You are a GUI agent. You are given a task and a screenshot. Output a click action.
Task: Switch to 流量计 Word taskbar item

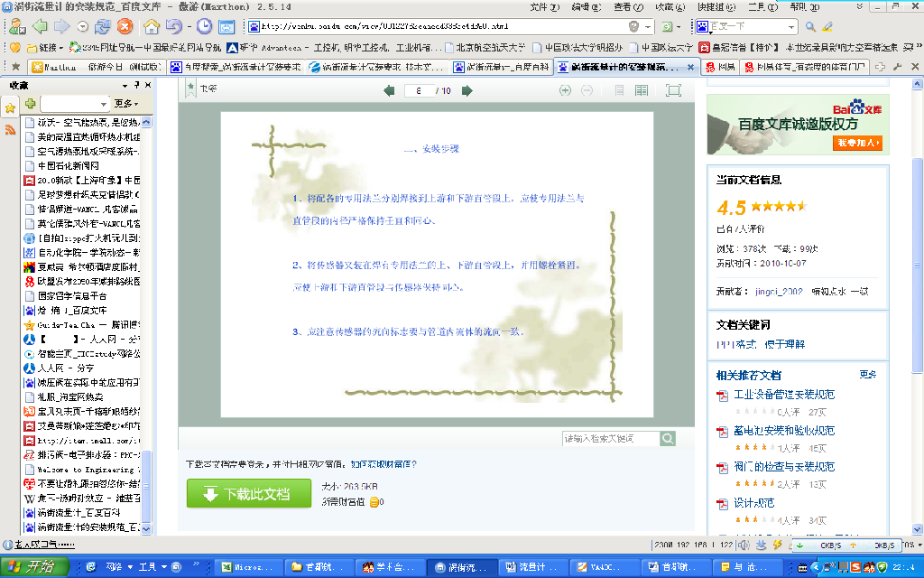532,567
